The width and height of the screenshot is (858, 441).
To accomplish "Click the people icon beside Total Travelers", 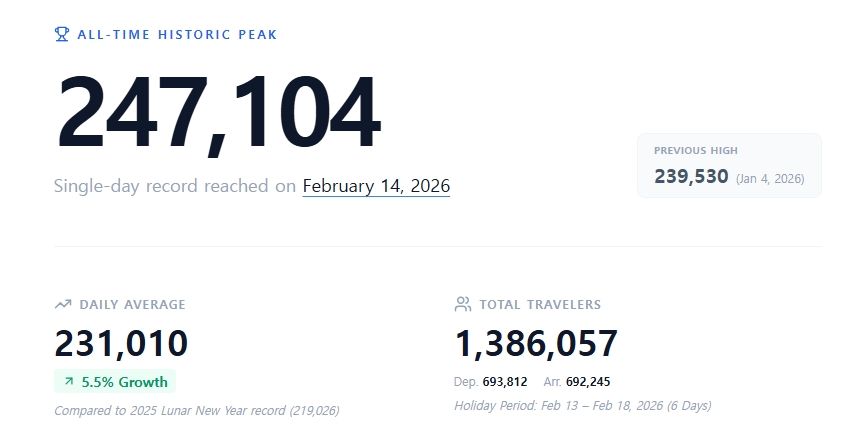I will point(462,304).
